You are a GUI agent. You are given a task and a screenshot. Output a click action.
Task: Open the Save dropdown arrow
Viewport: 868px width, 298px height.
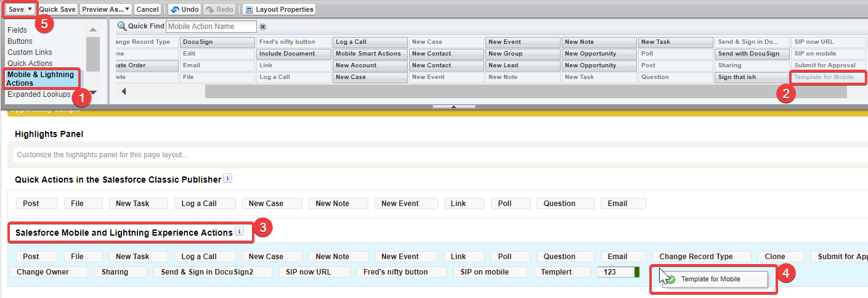click(x=30, y=9)
